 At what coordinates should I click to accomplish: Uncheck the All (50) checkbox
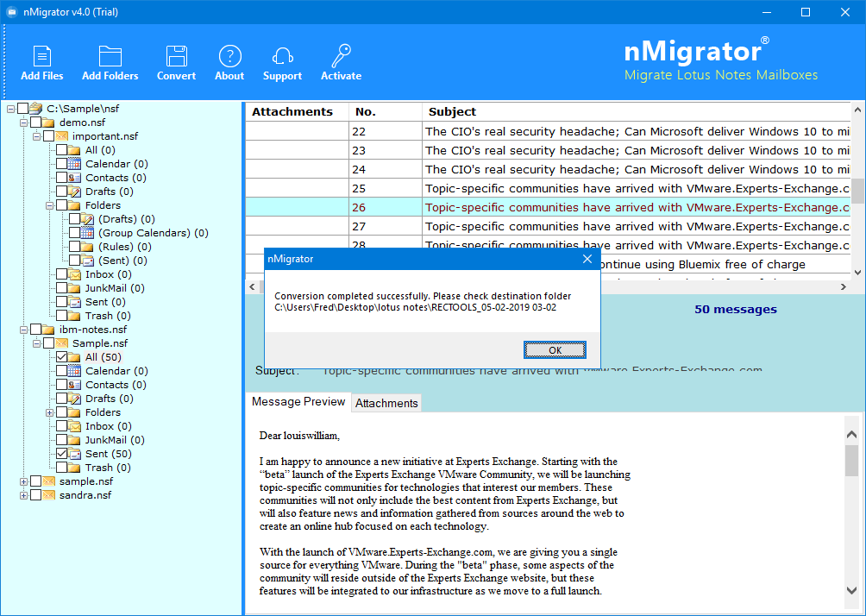(x=61, y=357)
